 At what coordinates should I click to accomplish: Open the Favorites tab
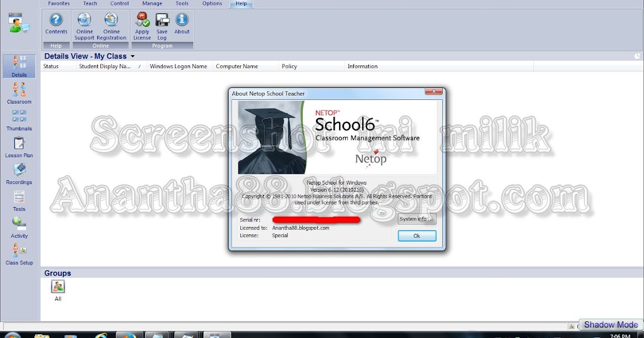coord(59,3)
